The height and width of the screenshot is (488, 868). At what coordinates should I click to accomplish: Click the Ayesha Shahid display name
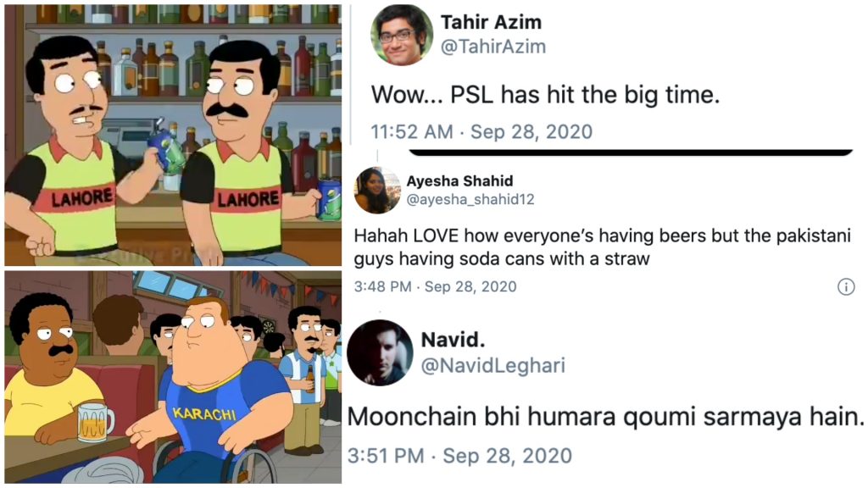click(x=459, y=181)
